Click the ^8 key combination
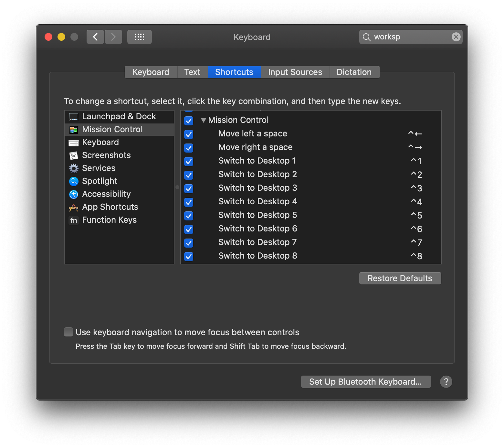504x448 pixels. pos(416,256)
